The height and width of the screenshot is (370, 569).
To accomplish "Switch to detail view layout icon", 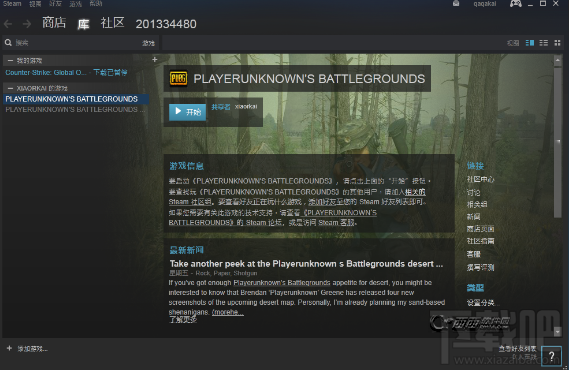I will coord(530,43).
